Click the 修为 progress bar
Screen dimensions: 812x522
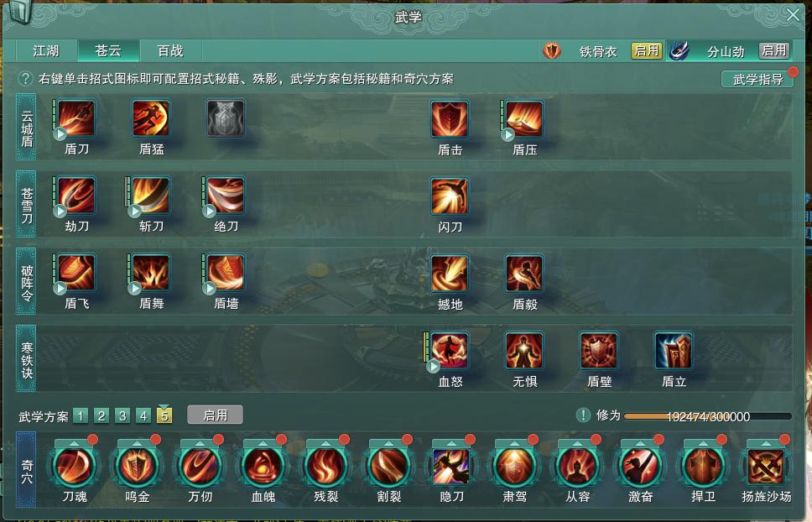[708, 416]
